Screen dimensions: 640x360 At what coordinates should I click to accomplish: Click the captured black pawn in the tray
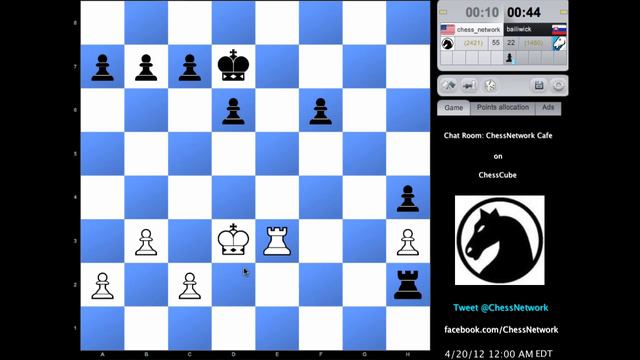tap(509, 58)
